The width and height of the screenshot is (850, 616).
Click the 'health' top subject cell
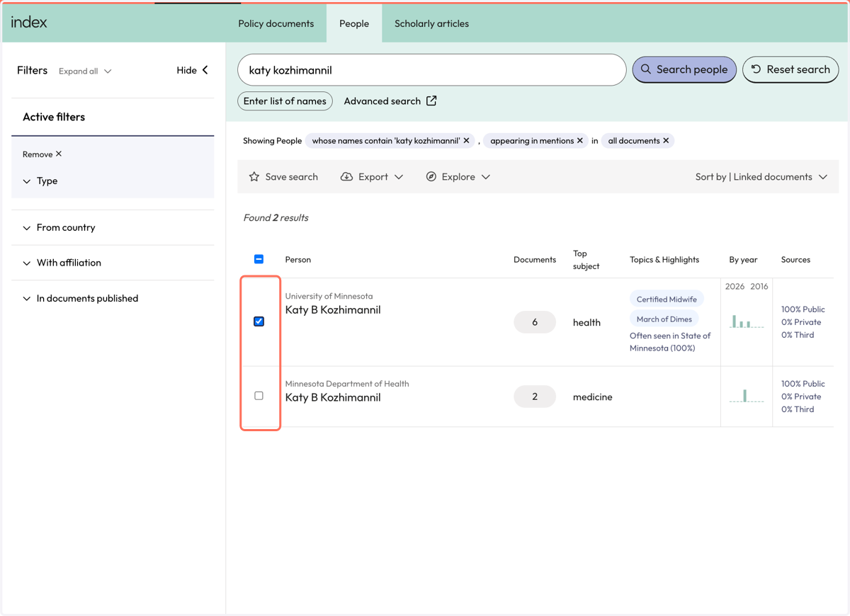[x=586, y=323]
